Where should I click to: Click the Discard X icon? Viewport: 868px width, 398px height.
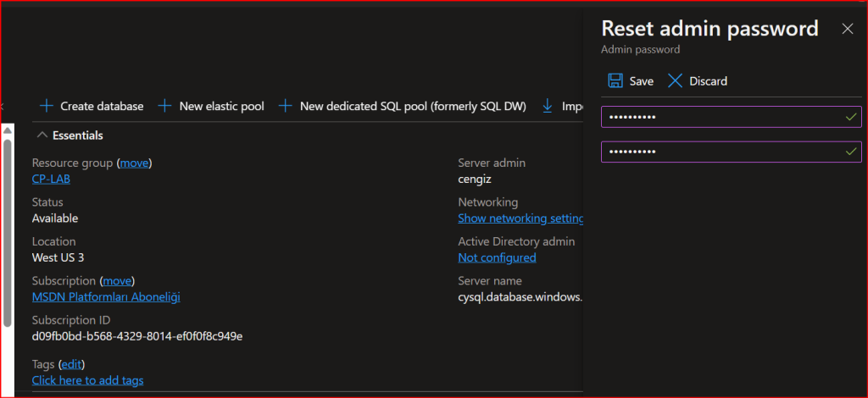coord(675,81)
